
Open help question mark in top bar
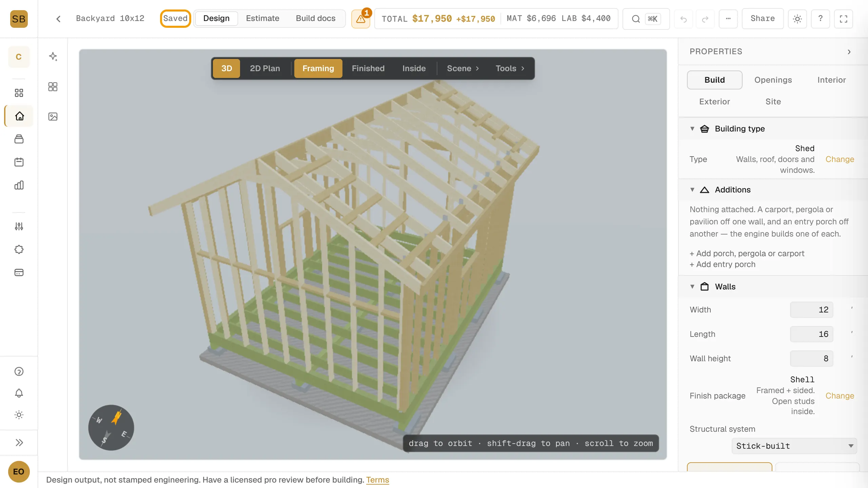(820, 19)
